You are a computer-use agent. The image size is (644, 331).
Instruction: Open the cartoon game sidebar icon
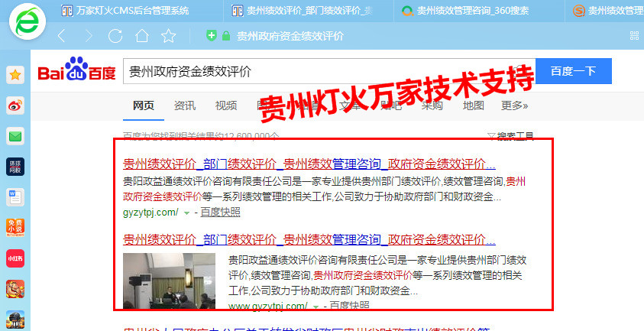coord(15,289)
